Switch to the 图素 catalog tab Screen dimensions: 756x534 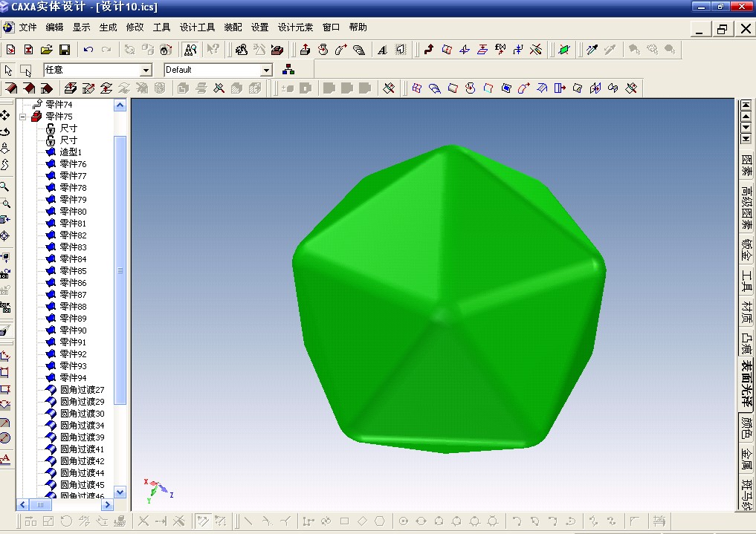tap(746, 165)
